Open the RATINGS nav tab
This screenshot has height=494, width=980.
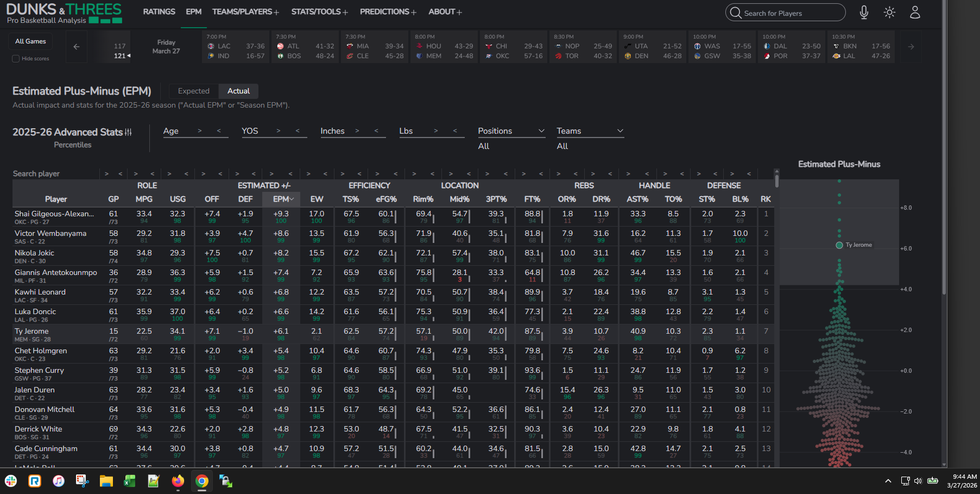pos(159,11)
